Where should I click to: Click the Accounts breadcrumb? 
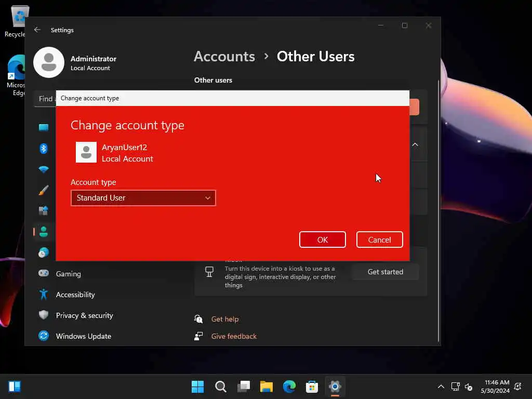(x=224, y=56)
